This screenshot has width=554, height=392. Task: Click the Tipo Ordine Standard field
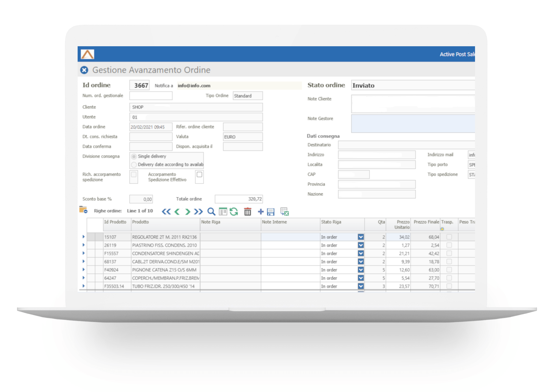point(248,96)
